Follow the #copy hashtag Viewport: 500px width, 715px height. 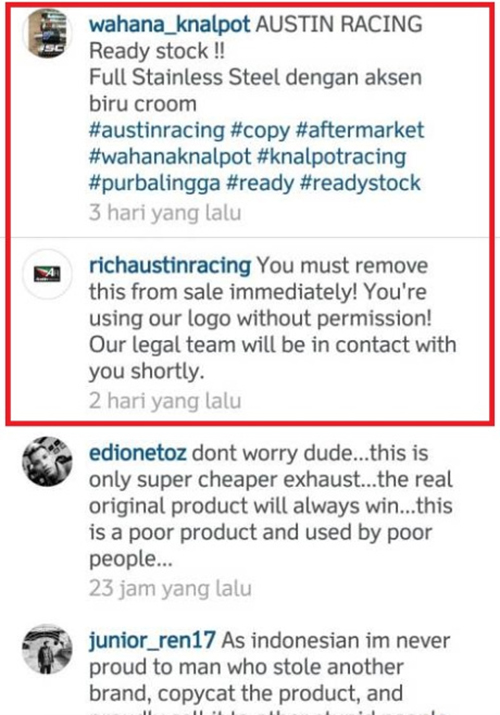pos(260,131)
